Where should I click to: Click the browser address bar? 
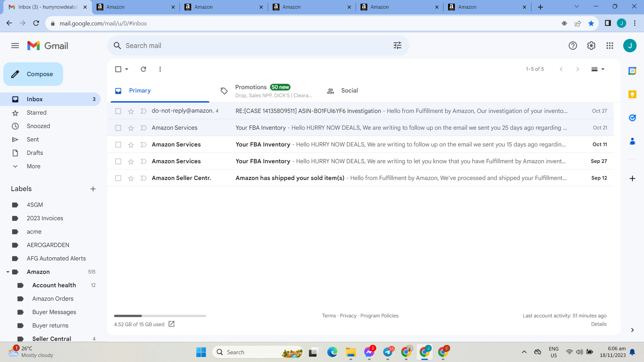pyautogui.click(x=302, y=23)
